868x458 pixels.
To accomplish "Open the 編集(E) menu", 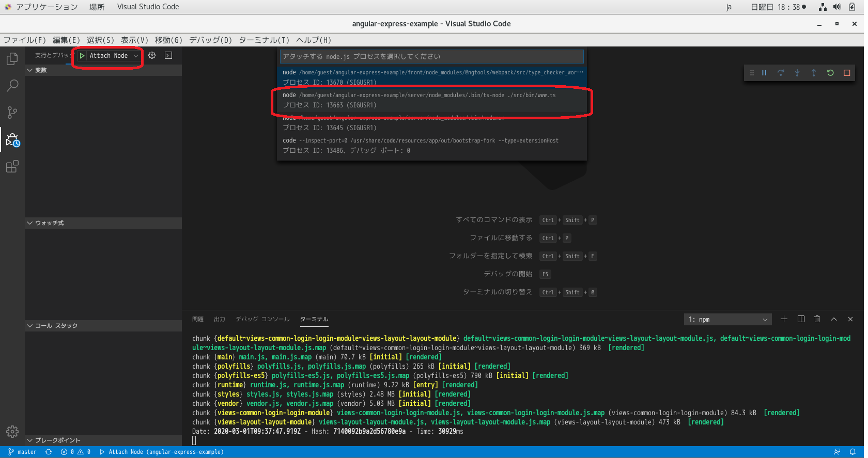I will pyautogui.click(x=66, y=40).
